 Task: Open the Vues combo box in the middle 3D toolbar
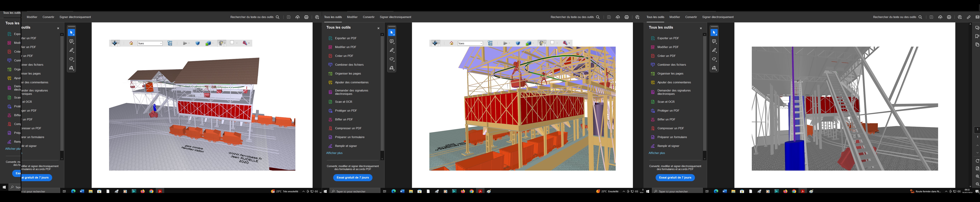coord(470,43)
